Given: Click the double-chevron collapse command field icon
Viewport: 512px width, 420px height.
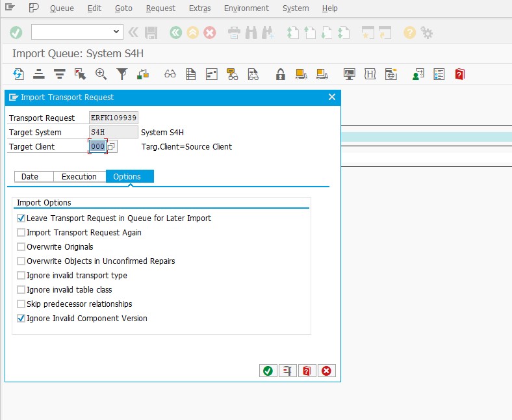Looking at the screenshot, I should click(x=133, y=33).
